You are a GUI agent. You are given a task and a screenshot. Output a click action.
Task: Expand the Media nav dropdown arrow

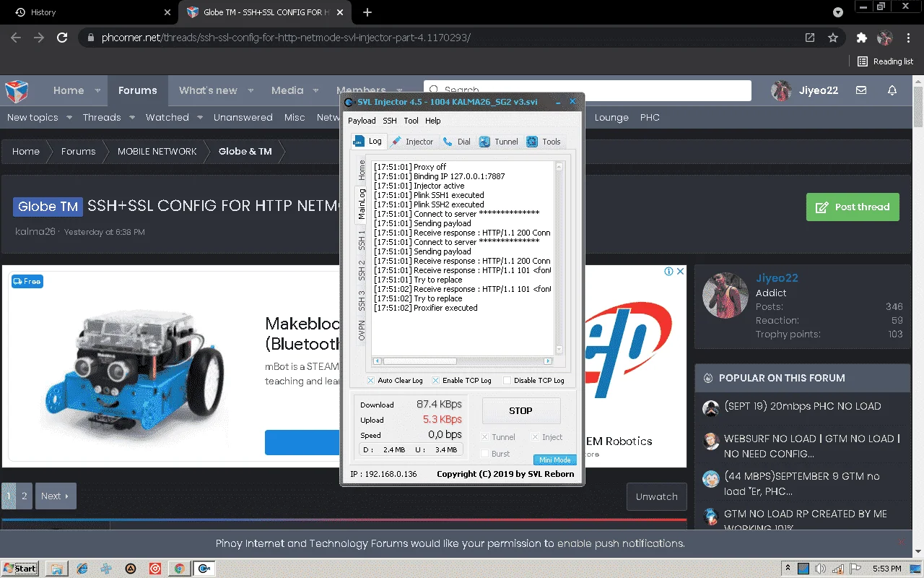pyautogui.click(x=316, y=90)
